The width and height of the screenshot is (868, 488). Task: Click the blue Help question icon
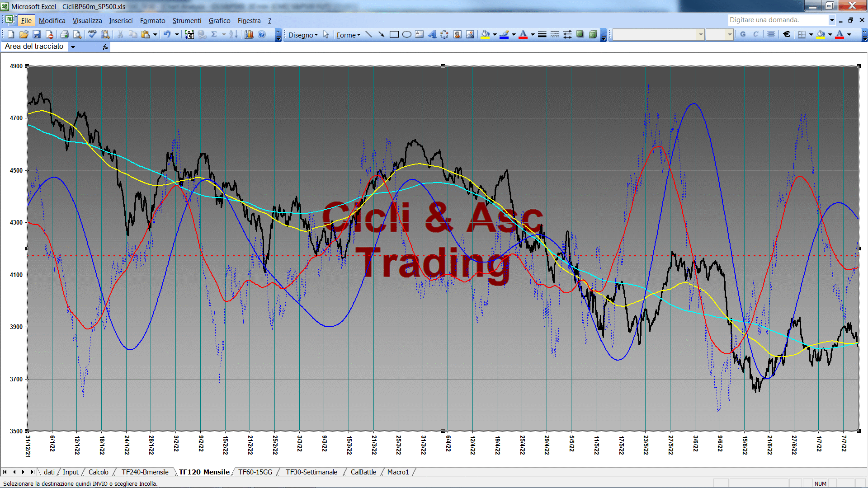(x=262, y=34)
